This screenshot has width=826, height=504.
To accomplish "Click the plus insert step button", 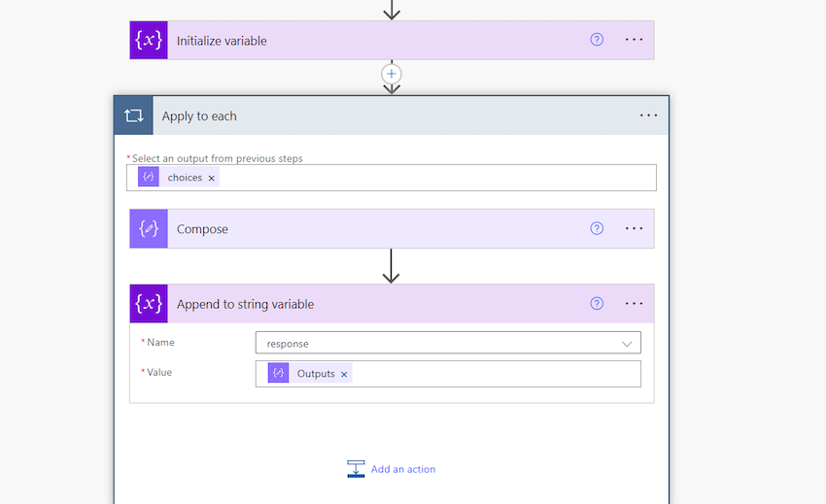I will (x=392, y=74).
